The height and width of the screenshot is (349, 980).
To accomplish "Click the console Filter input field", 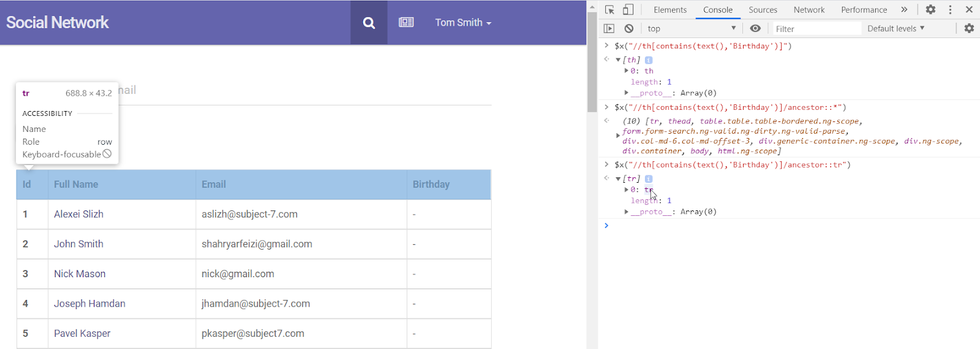I will pyautogui.click(x=816, y=29).
